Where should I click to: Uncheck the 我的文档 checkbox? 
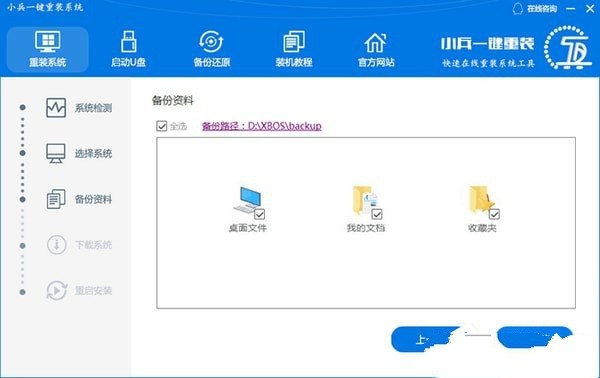click(x=377, y=214)
